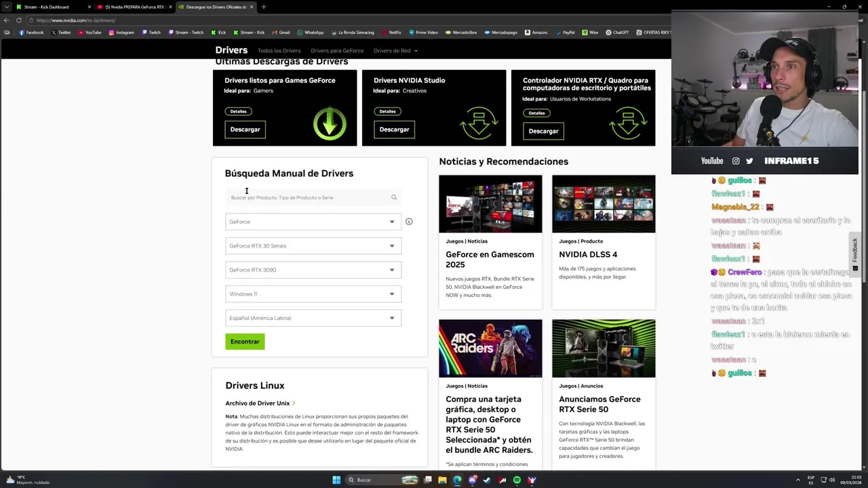This screenshot has height=488, width=868.
Task: Expand the Español (América Latina) language dropdown
Action: 313,318
